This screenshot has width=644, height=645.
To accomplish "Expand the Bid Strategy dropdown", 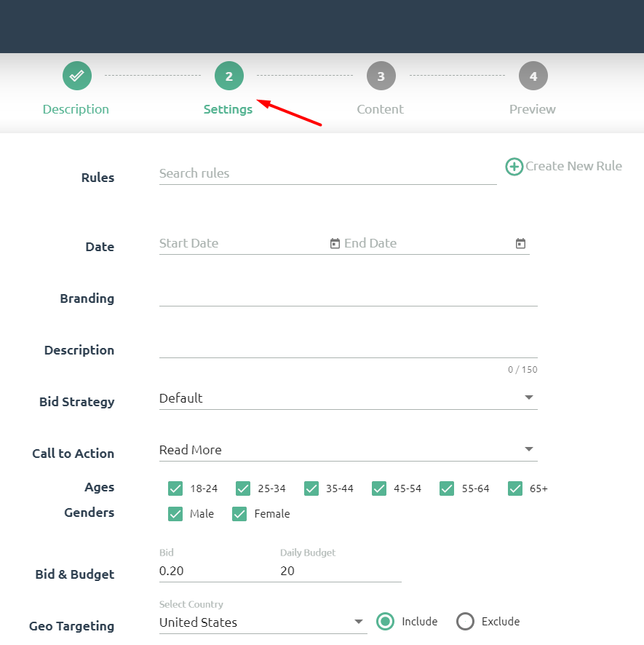I will (529, 398).
